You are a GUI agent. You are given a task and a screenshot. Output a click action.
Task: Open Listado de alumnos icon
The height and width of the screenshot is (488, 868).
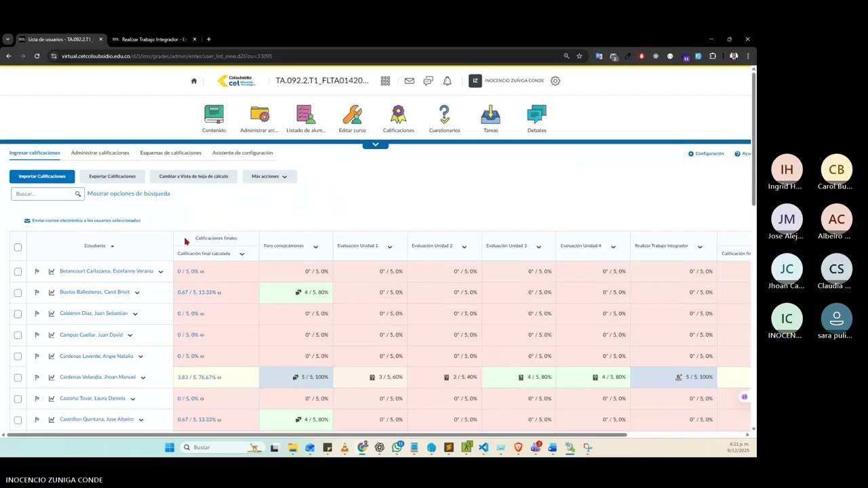[x=305, y=114]
